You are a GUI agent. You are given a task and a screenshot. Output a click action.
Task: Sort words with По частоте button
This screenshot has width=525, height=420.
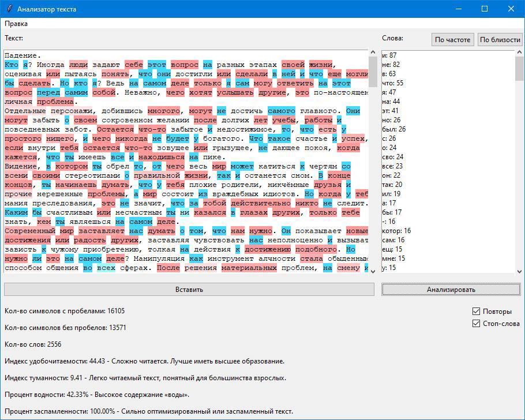(453, 40)
